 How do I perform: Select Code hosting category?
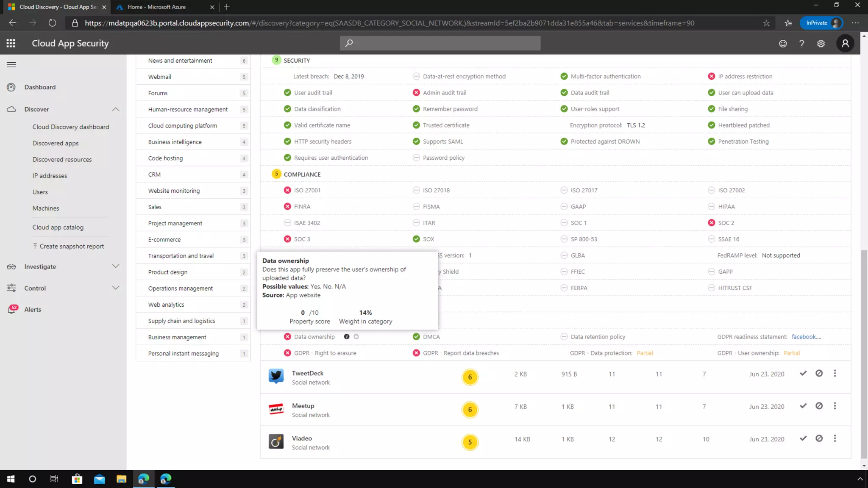point(165,158)
